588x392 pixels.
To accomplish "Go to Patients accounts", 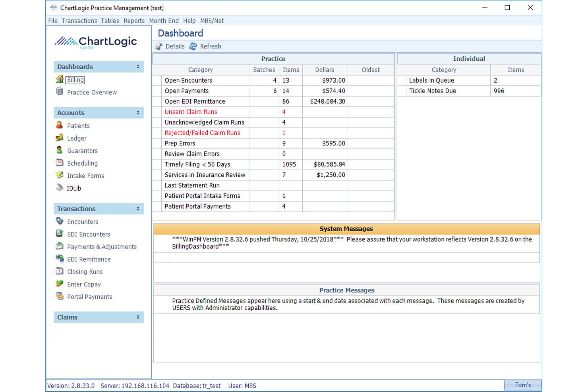I will [x=78, y=126].
